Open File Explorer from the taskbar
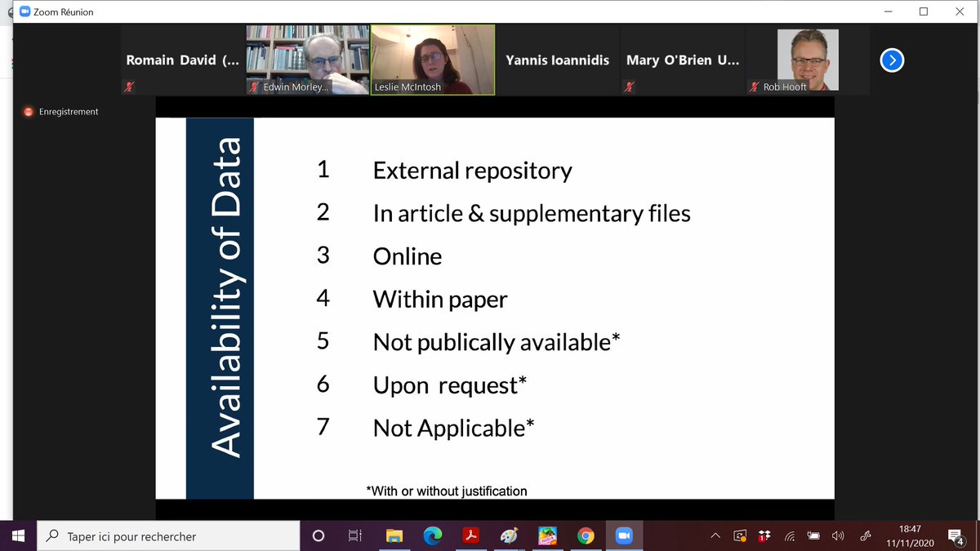The image size is (980, 551). pyautogui.click(x=394, y=535)
